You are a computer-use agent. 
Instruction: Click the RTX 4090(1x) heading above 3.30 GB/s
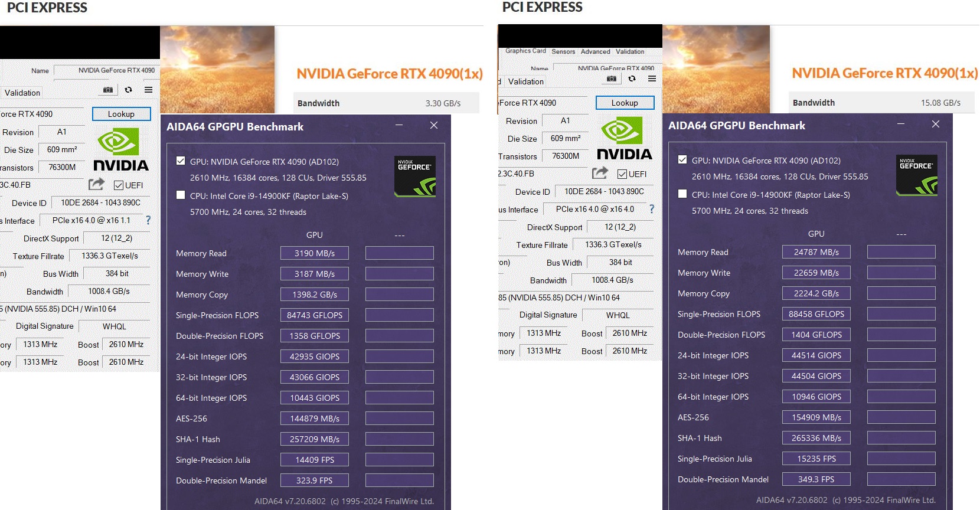point(390,74)
